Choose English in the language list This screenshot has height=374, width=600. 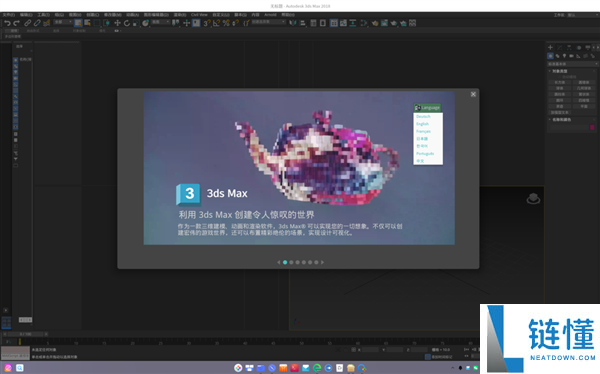[422, 124]
